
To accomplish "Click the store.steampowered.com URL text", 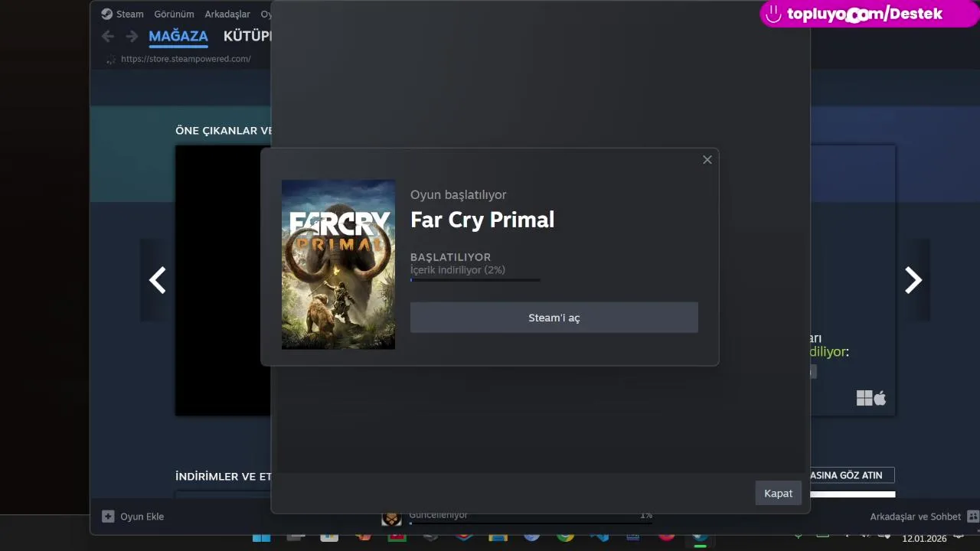I will click(186, 59).
